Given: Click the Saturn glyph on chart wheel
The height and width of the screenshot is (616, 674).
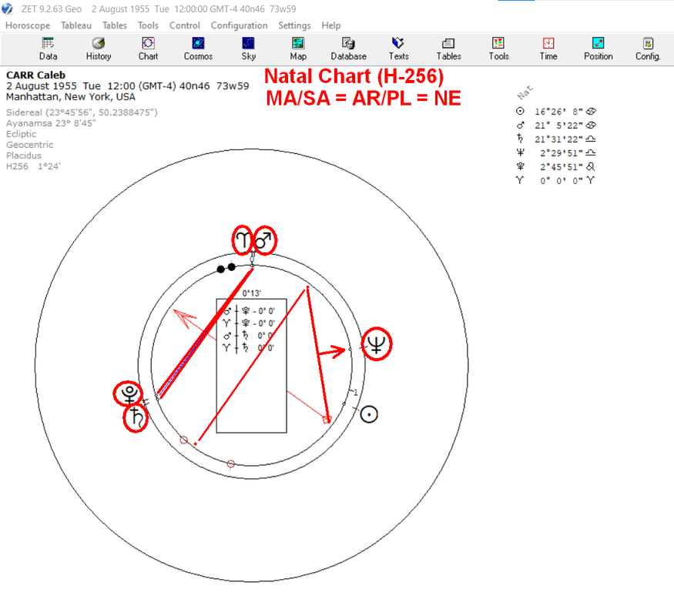Looking at the screenshot, I should click(136, 418).
